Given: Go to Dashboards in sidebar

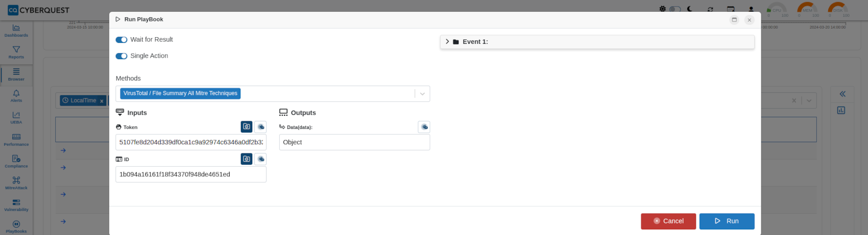Looking at the screenshot, I should coord(16,31).
